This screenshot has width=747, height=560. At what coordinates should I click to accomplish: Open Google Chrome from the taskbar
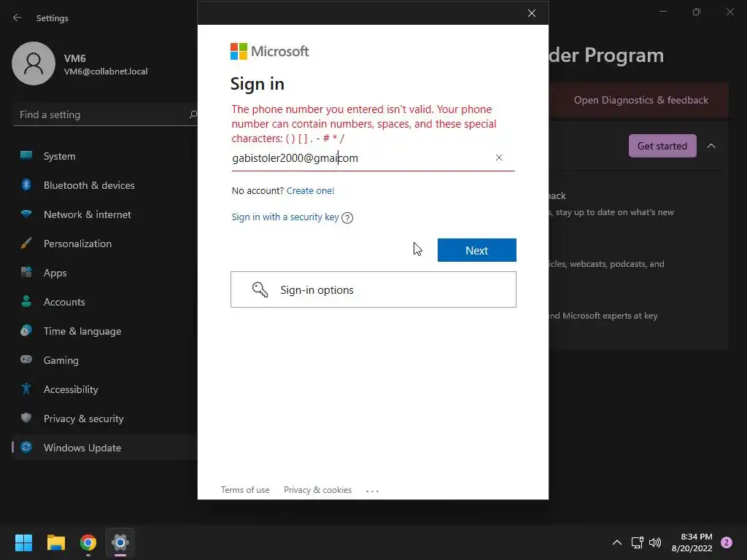[x=88, y=542]
